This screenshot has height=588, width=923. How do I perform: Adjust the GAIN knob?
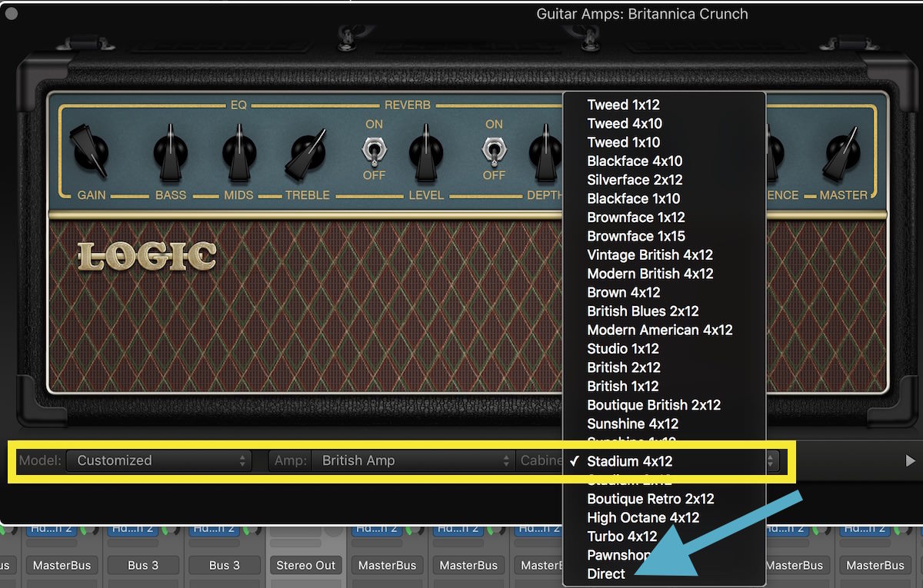[x=90, y=151]
